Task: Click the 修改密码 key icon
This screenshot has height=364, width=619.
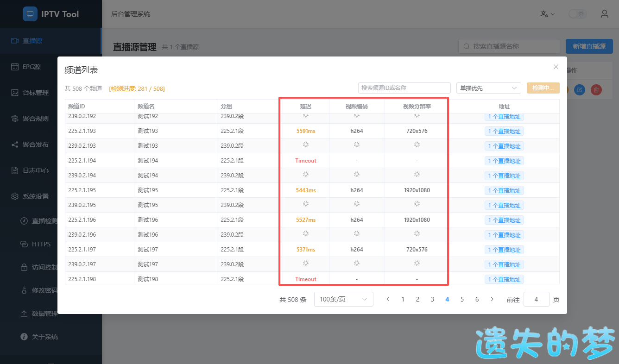Action: pos(24,290)
